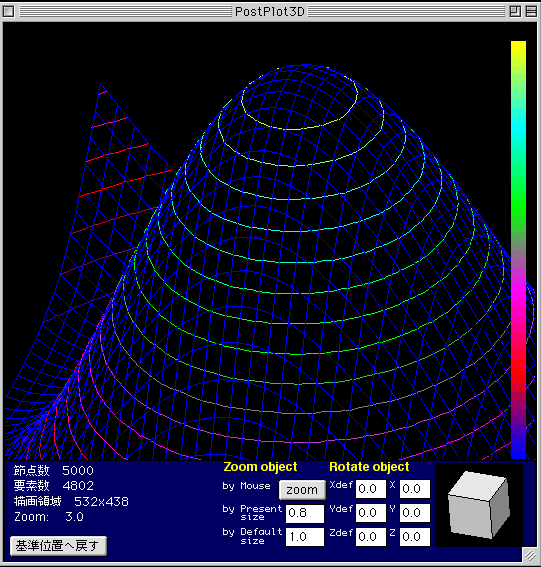Focus the Xdef rotation field

click(x=371, y=489)
